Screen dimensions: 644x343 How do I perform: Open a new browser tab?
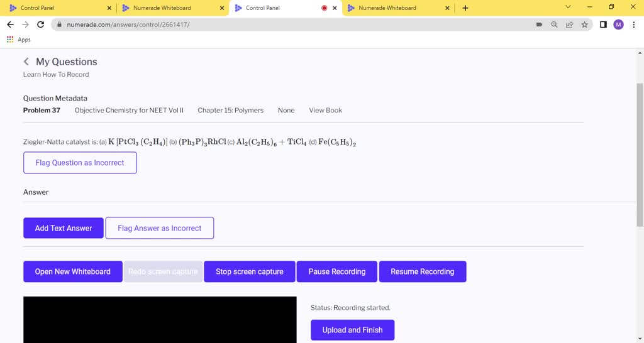(x=465, y=8)
